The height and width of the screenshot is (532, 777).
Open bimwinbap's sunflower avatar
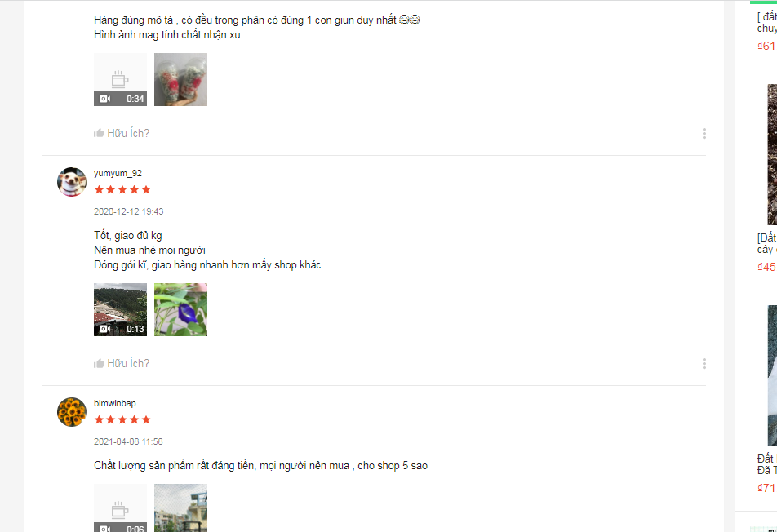[72, 412]
